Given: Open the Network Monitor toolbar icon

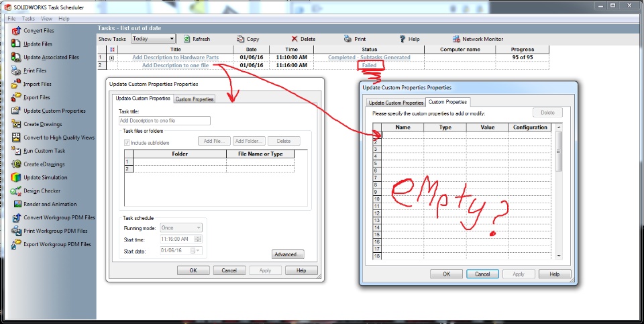Looking at the screenshot, I should [x=456, y=39].
